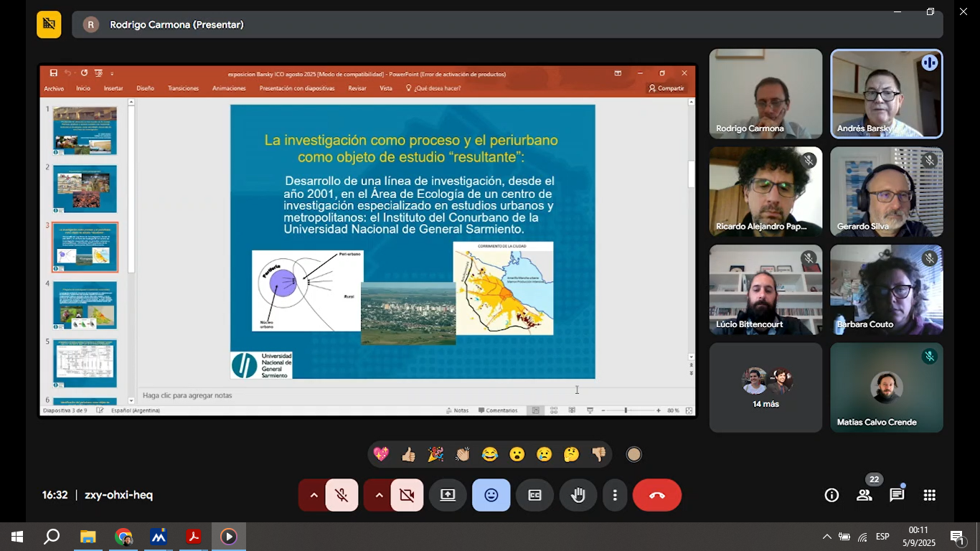The width and height of the screenshot is (980, 551).
Task: Open the Vista ribbon tab
Action: (386, 88)
